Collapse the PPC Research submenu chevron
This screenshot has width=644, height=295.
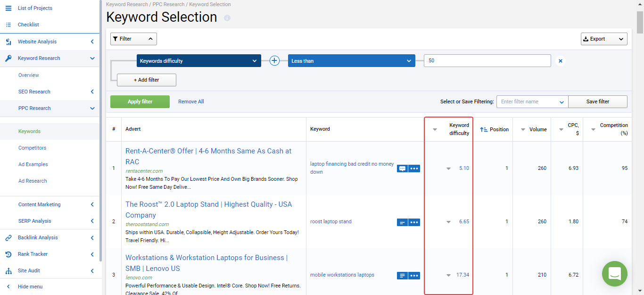(x=92, y=108)
